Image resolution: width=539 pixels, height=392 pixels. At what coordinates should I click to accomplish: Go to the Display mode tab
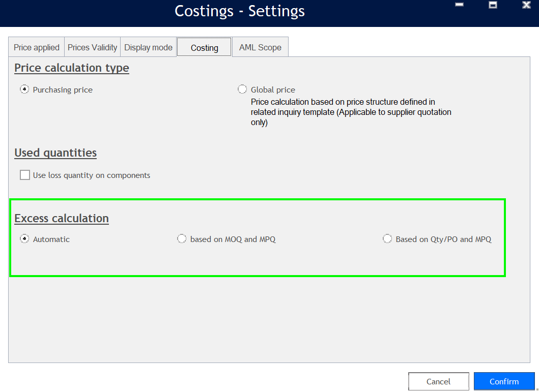coord(148,47)
